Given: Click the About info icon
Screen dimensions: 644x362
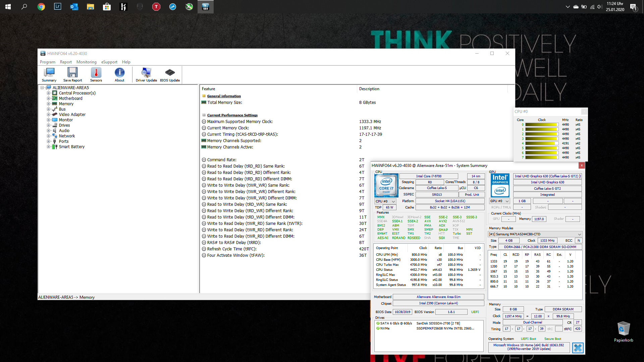Looking at the screenshot, I should (x=119, y=74).
